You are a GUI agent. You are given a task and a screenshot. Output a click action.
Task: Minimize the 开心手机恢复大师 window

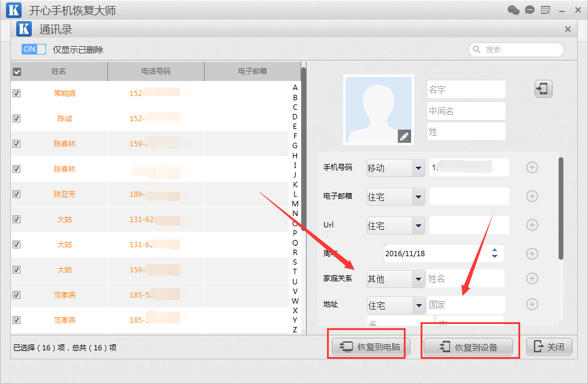562,11
